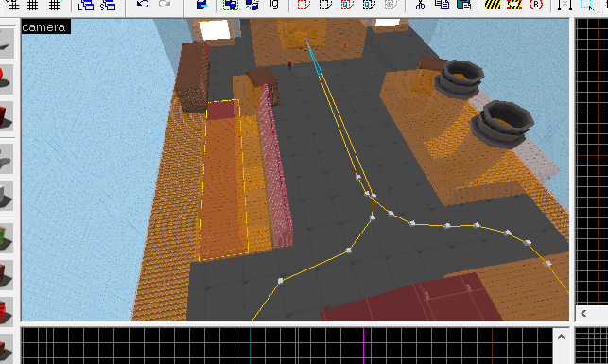
Task: Group selected objects with the dashed-box cubes icon
Action: [231, 5]
